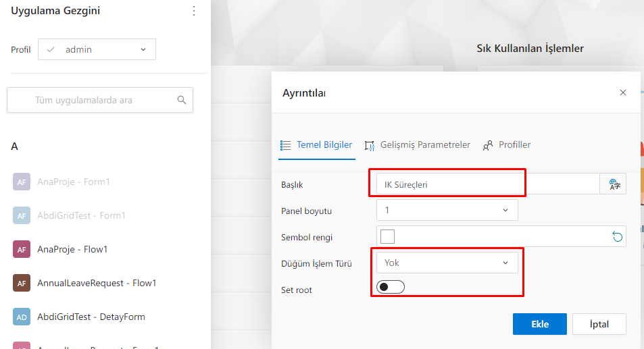Reset the Sembol rengi with the undo icon
The height and width of the screenshot is (349, 644).
click(x=616, y=236)
